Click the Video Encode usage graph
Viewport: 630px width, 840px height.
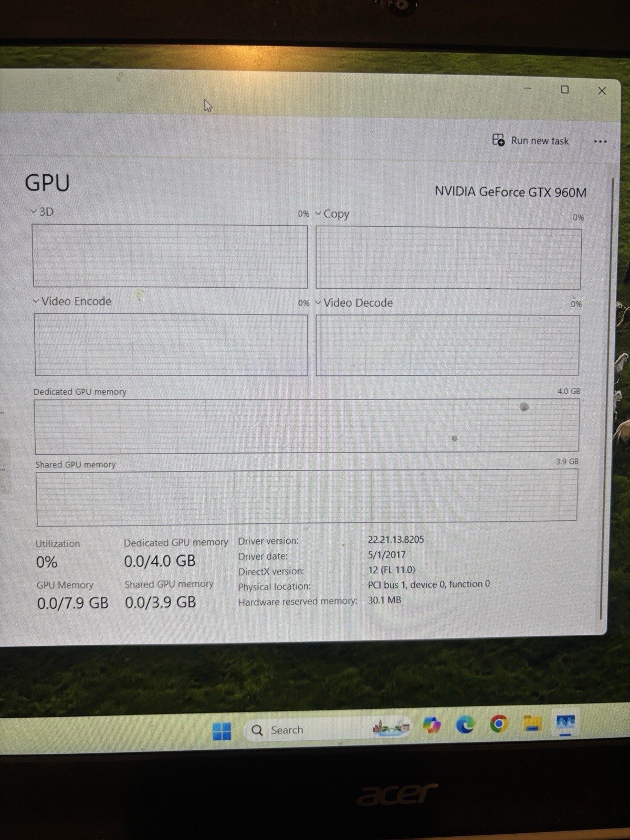click(x=171, y=345)
